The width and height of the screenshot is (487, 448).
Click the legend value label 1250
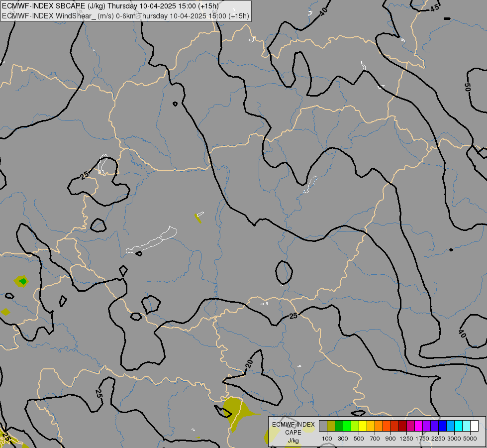coord(406,439)
